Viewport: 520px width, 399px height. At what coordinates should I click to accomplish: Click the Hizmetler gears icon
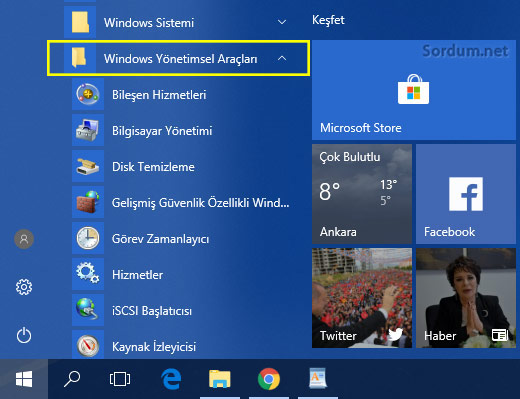pos(88,273)
